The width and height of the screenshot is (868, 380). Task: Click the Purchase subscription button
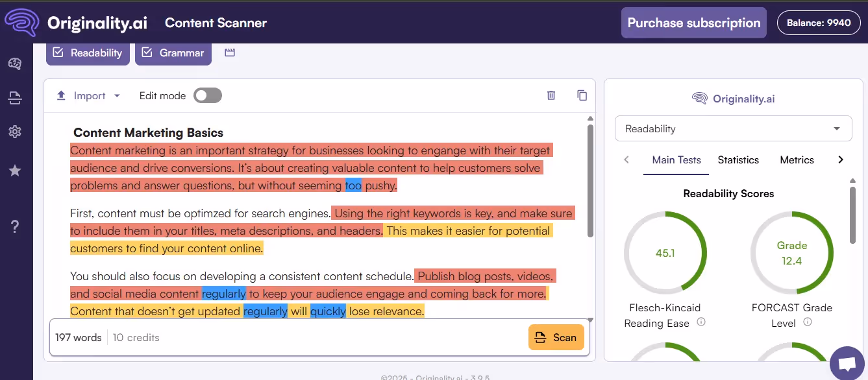(x=694, y=23)
